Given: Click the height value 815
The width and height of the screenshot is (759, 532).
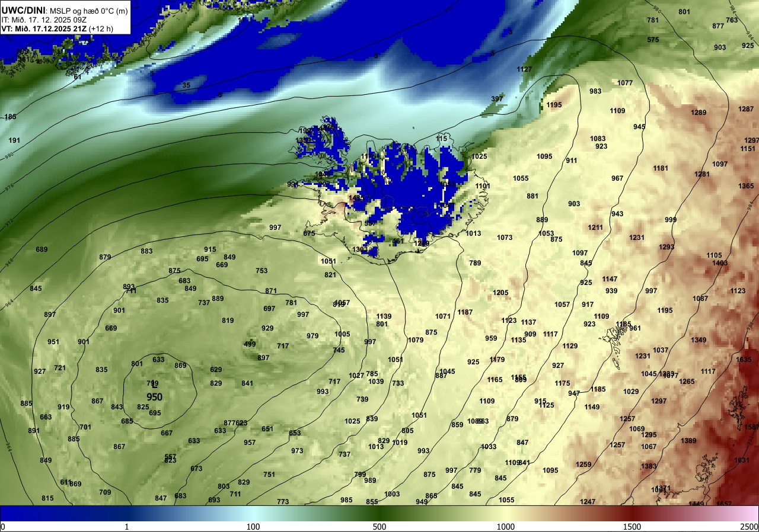Looking at the screenshot, I should (x=47, y=498).
